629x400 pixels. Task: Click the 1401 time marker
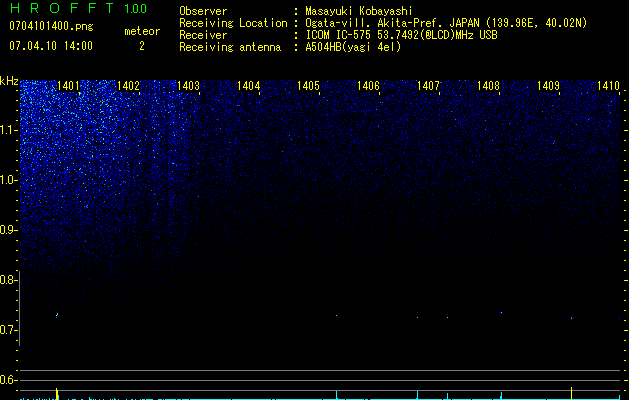[69, 85]
